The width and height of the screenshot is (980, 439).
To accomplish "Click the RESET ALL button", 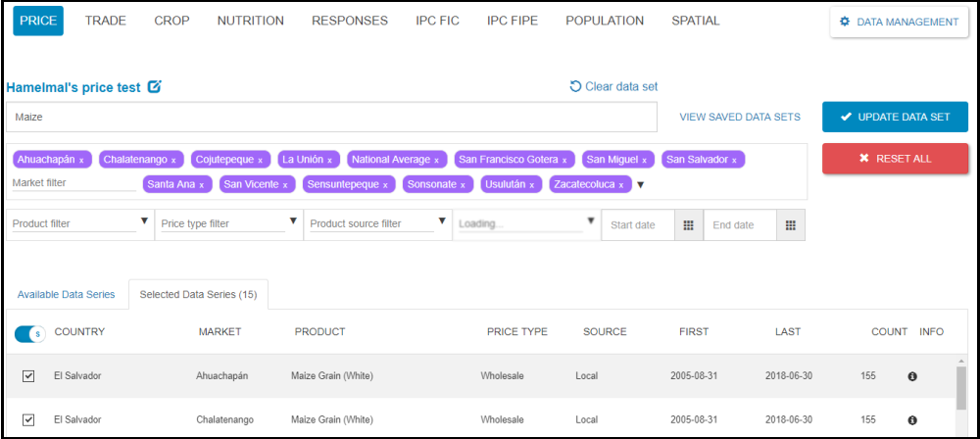I will tap(895, 158).
